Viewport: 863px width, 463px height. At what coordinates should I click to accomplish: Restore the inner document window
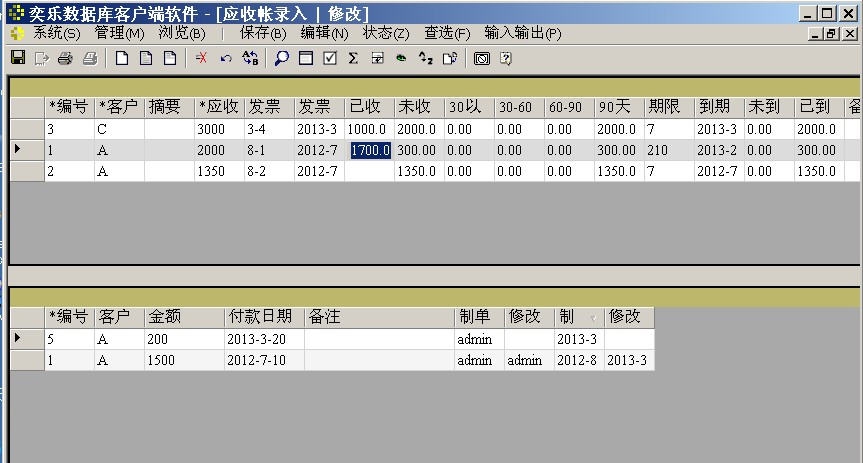[x=832, y=34]
